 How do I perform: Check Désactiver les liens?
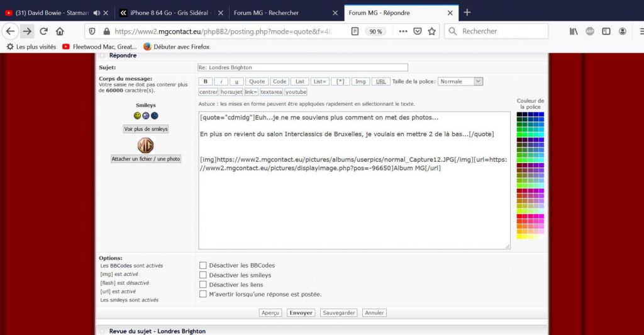point(203,285)
